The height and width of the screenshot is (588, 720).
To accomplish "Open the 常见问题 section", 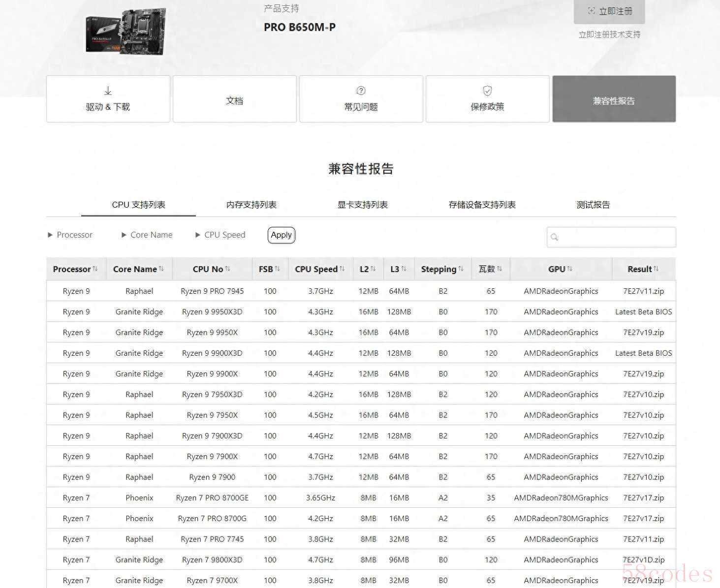I will (361, 99).
